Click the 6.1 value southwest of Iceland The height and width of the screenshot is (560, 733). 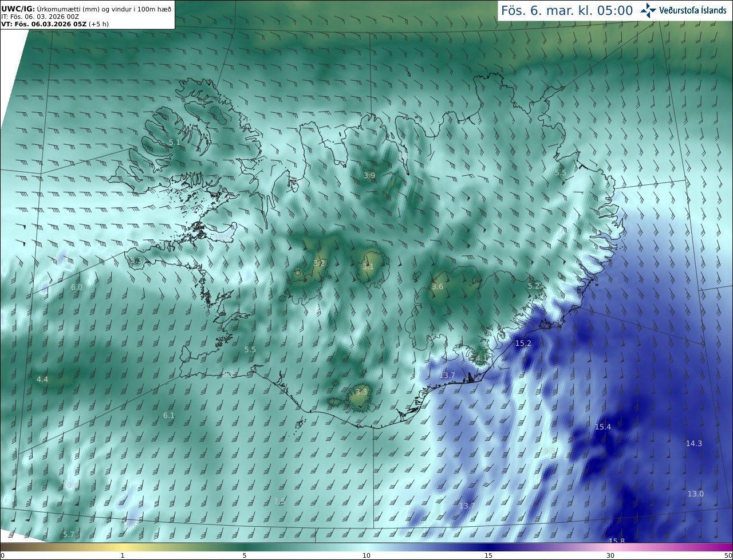point(169,416)
